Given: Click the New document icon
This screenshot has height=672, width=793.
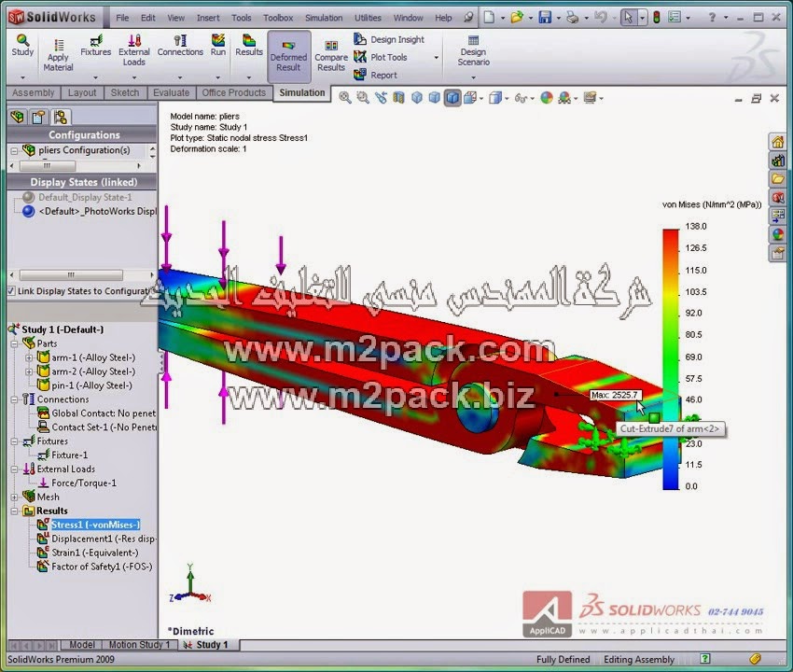Looking at the screenshot, I should 489,18.
